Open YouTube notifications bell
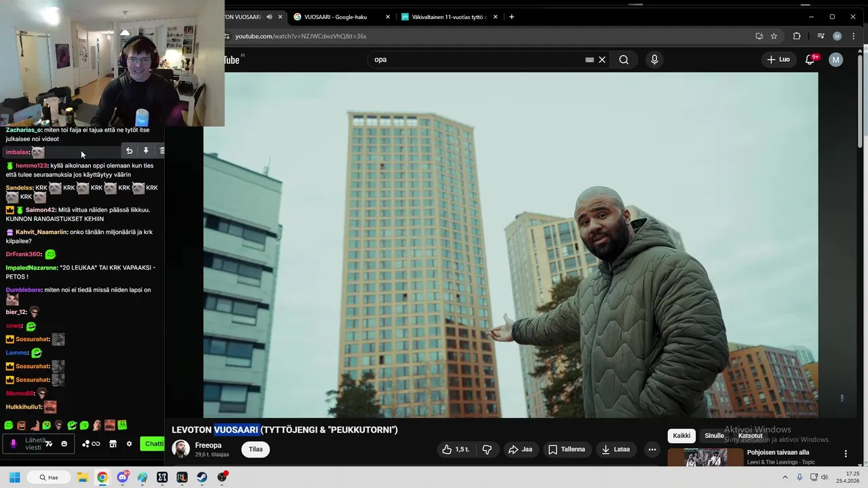This screenshot has width=868, height=488. [810, 60]
